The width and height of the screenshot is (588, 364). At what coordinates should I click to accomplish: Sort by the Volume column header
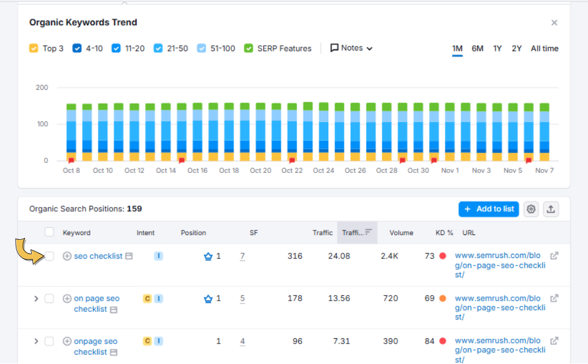pos(401,233)
